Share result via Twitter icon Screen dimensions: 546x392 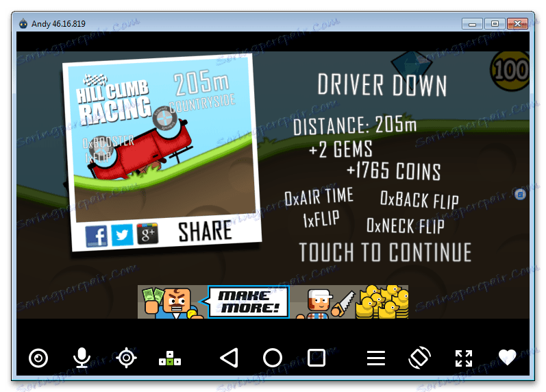point(122,234)
